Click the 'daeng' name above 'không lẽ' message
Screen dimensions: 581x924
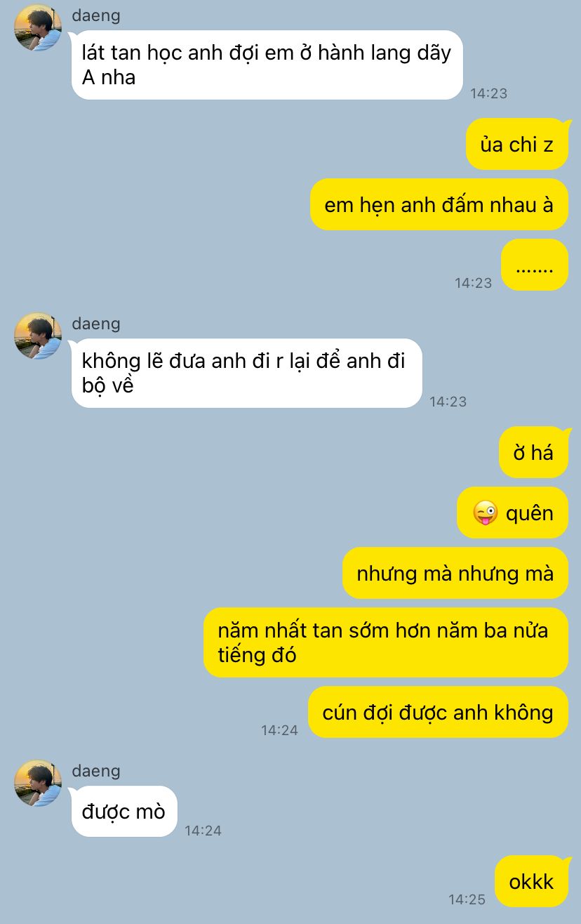(96, 324)
